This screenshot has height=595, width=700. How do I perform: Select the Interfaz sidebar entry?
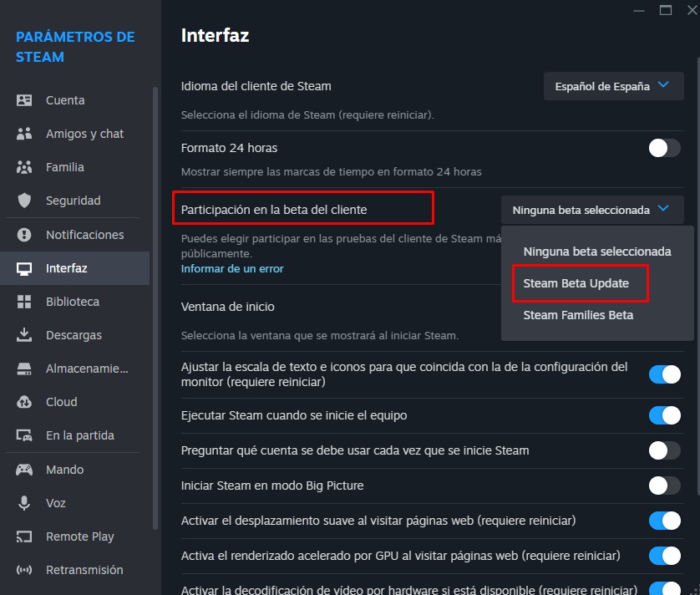pos(75,268)
